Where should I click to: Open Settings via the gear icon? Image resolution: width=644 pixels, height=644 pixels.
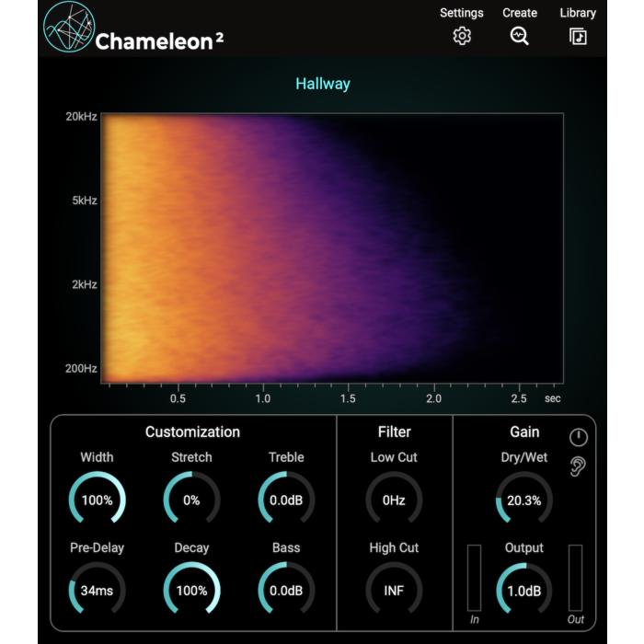(462, 36)
